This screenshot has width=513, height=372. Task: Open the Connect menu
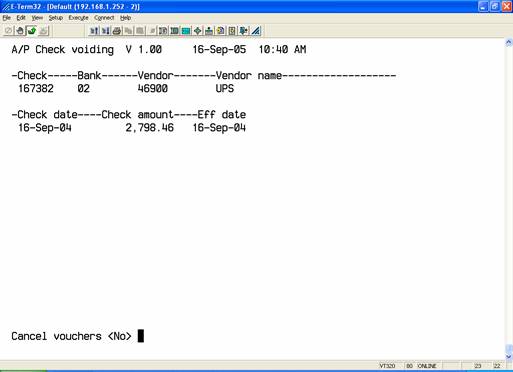point(104,18)
